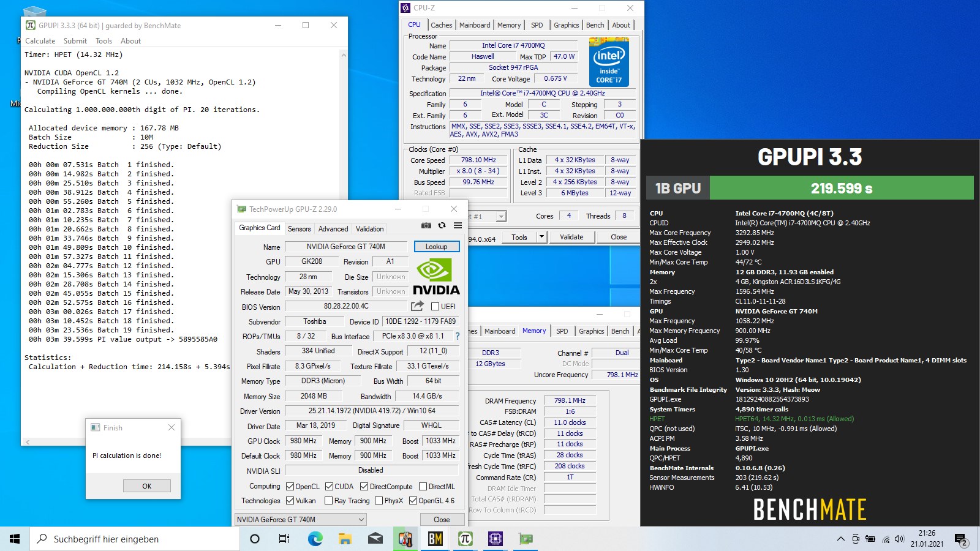Click the GPU-Z refresh icon
This screenshot has height=551, width=980.
click(x=442, y=225)
